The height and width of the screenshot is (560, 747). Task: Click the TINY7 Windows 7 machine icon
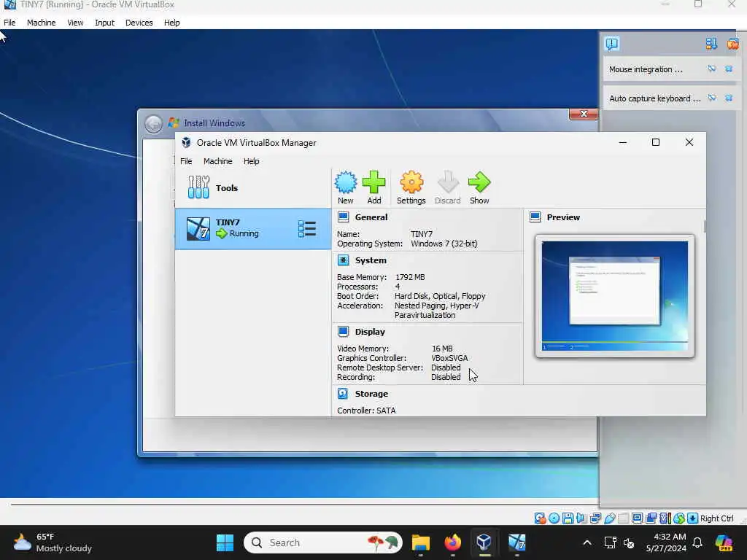[198, 229]
